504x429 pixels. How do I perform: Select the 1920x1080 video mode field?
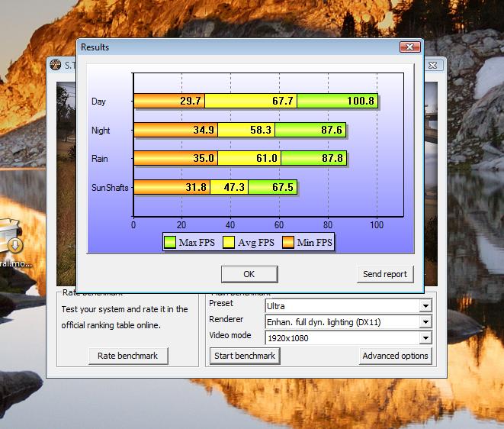(x=348, y=338)
